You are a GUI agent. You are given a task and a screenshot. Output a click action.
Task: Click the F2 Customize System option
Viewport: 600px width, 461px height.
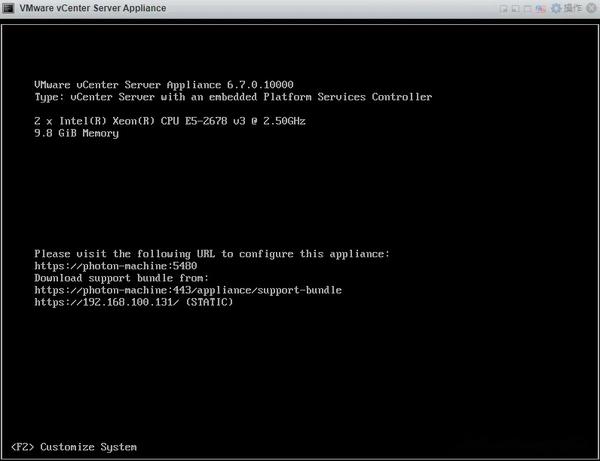pyautogui.click(x=74, y=447)
